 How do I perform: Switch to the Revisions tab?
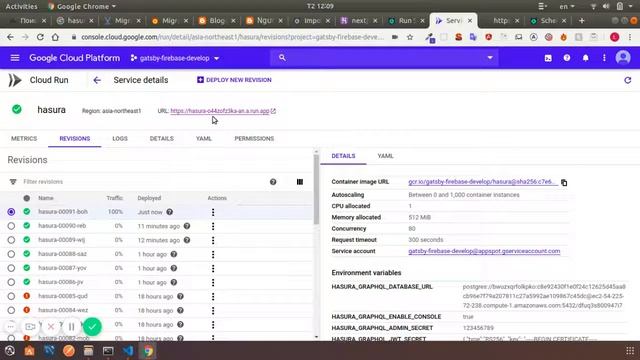point(75,138)
